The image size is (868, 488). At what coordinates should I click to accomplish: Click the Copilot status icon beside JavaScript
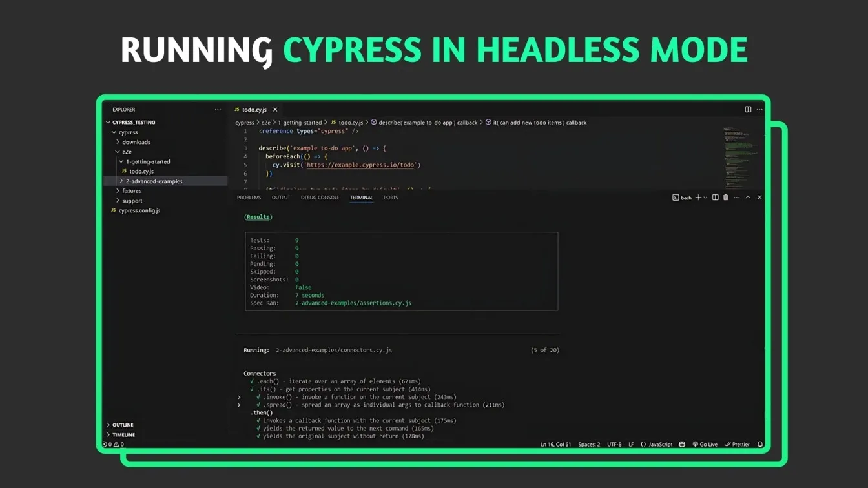coord(682,444)
